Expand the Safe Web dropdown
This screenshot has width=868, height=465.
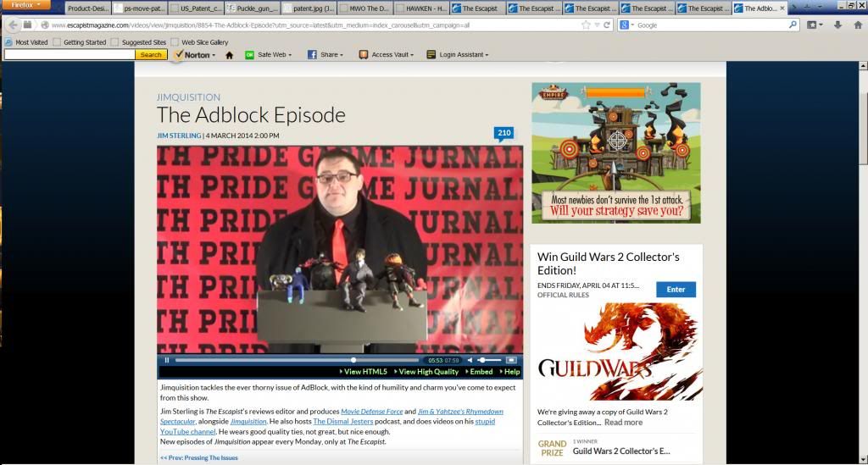point(290,55)
